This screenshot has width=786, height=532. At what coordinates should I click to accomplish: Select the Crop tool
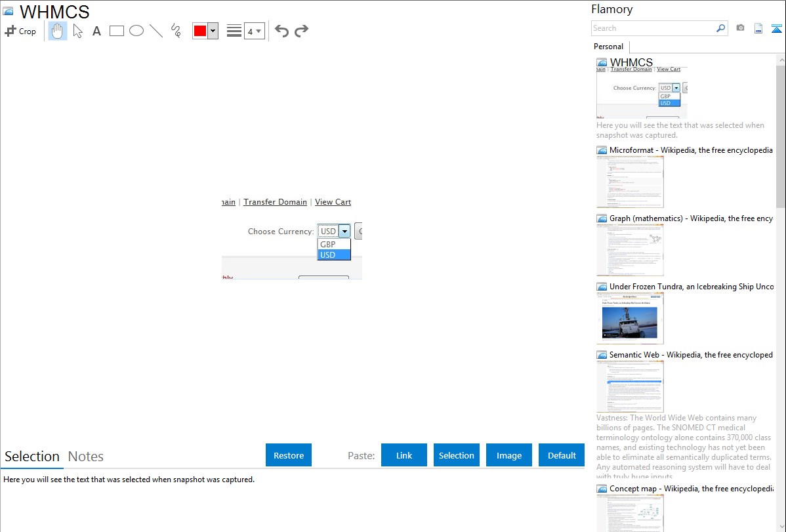(20, 31)
